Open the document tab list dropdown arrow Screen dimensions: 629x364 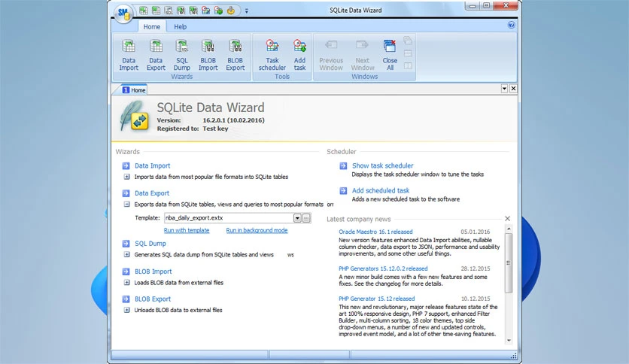tap(504, 89)
